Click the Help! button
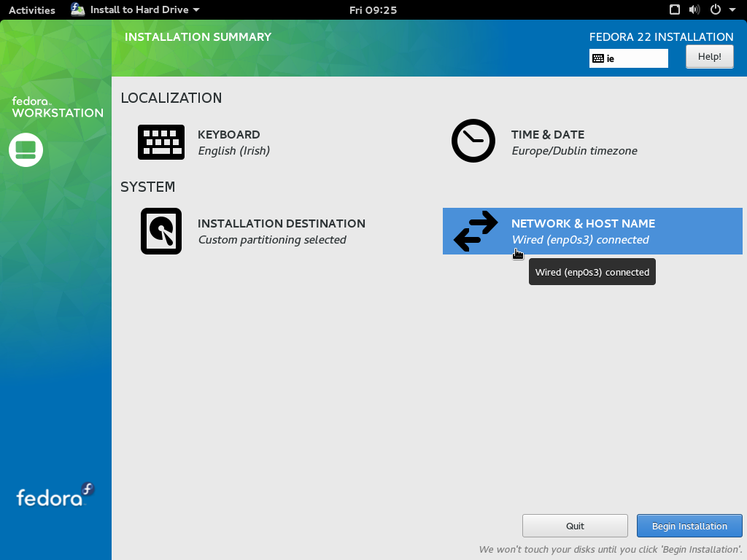 pyautogui.click(x=709, y=57)
